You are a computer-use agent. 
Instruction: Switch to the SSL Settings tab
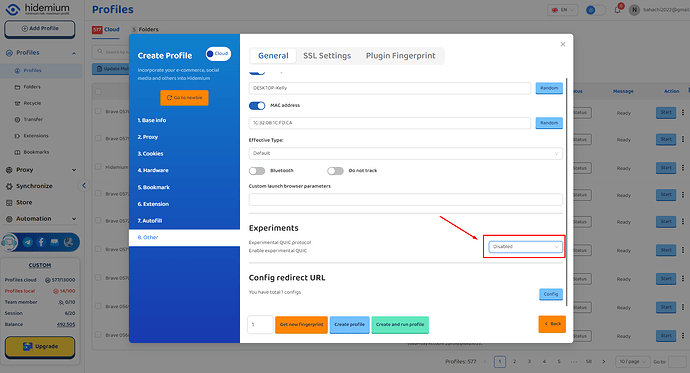[x=327, y=56]
